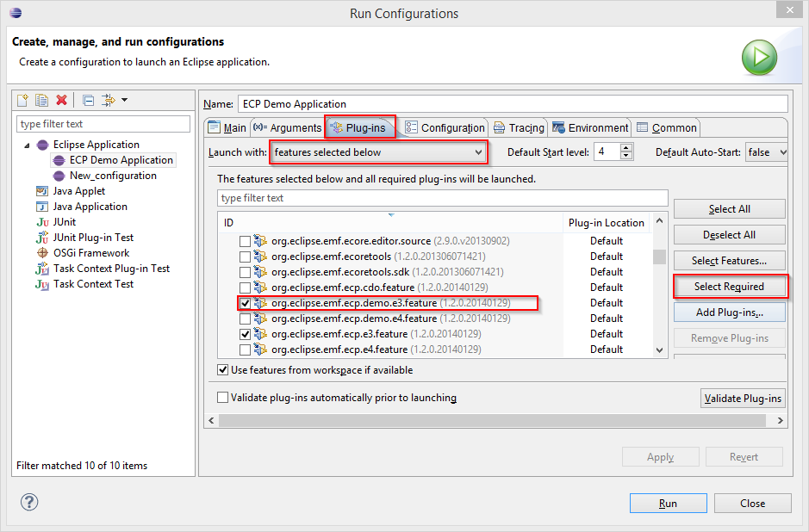Click the Select Features... button
Viewport: 809px width, 532px height.
click(x=730, y=260)
